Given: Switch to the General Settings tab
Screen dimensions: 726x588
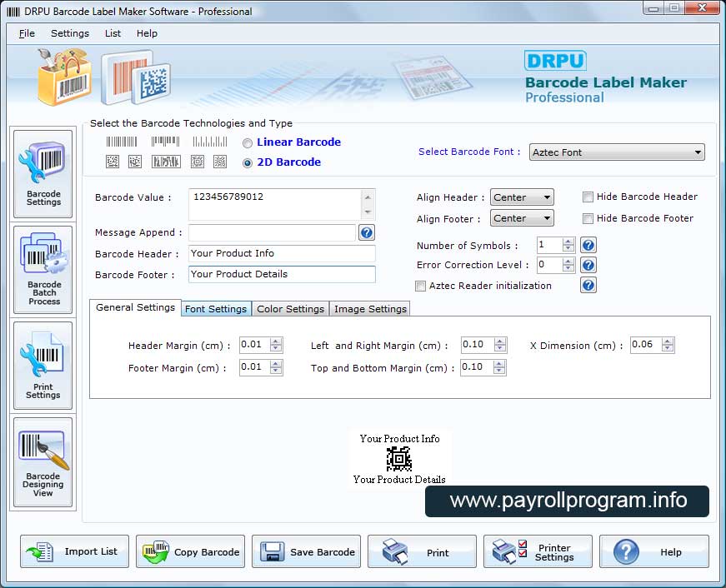Looking at the screenshot, I should point(135,307).
